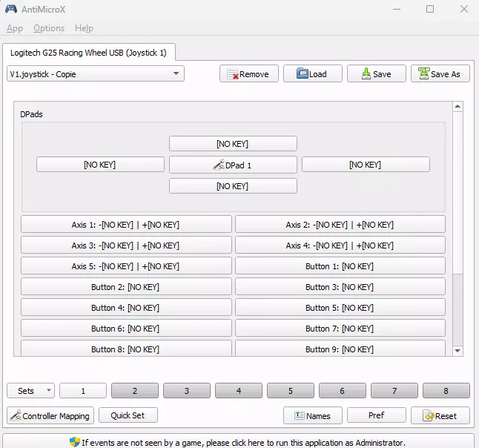This screenshot has width=479, height=448.
Task: Assign a key to Button 8
Action: (x=126, y=349)
